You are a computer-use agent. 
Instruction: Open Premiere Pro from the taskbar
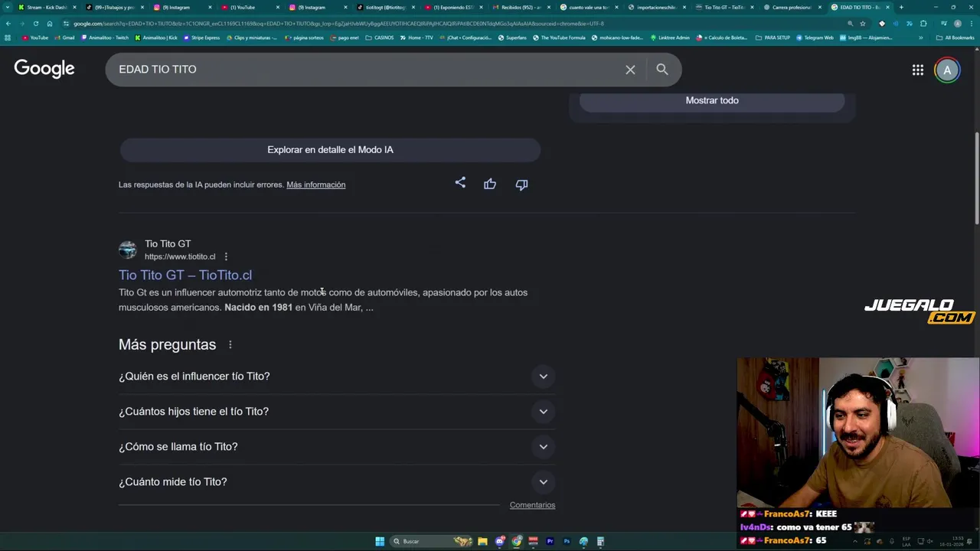tap(550, 541)
